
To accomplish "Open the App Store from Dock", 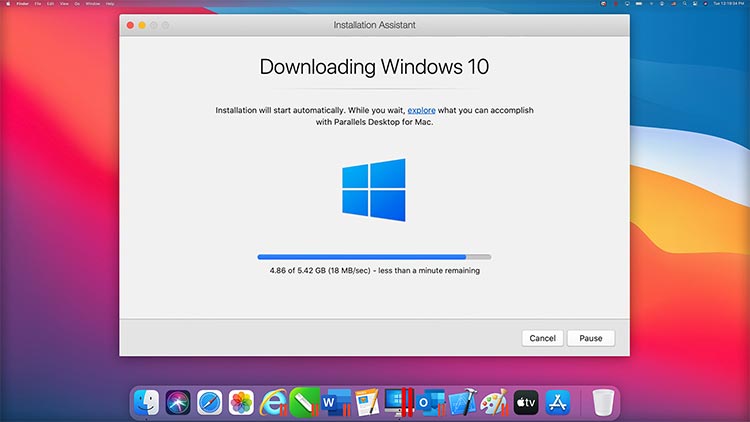I will [558, 402].
